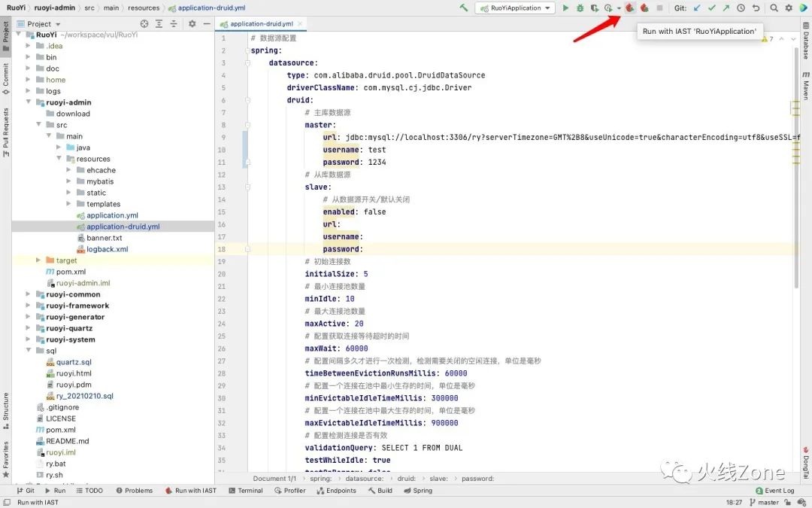812x508 pixels.
Task: Close the application-druid.yml editor tab
Action: (300, 24)
